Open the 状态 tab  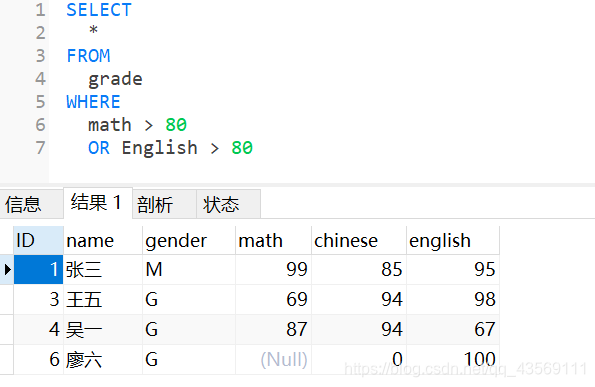228,205
